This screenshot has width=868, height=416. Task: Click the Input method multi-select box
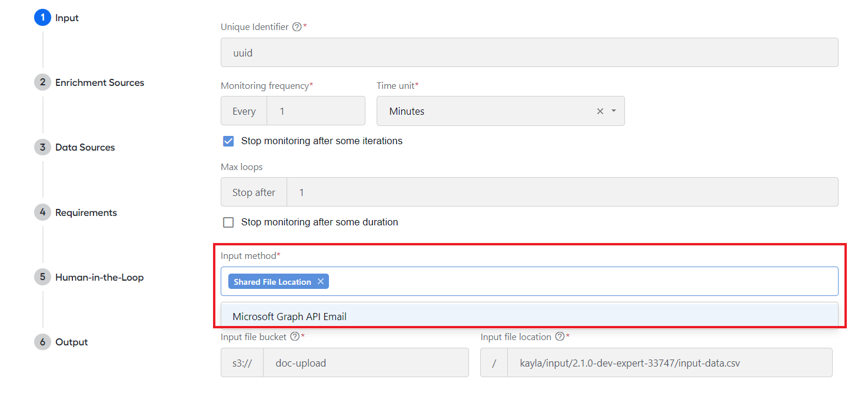[529, 281]
